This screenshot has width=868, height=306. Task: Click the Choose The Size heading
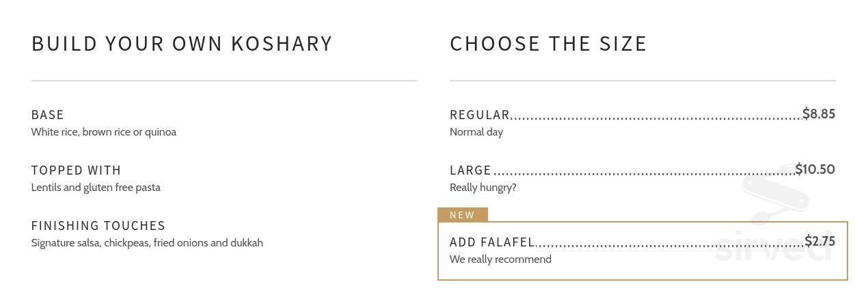point(548,43)
